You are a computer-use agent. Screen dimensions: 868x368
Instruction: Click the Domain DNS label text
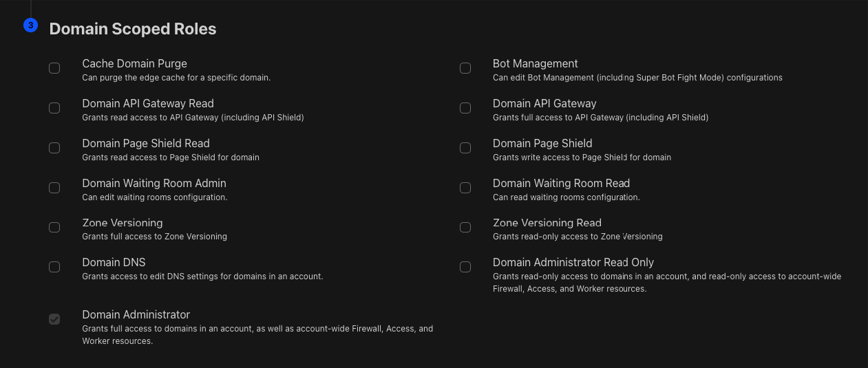pos(114,262)
